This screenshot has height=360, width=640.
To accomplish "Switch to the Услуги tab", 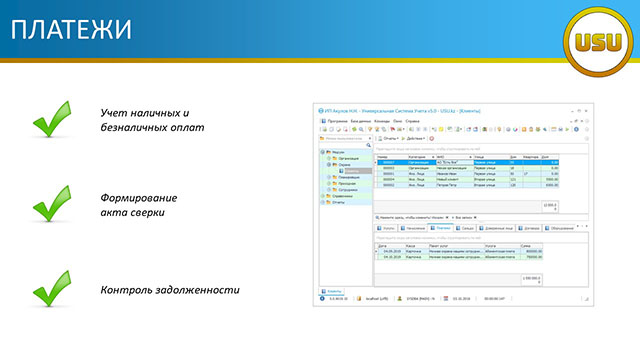I will point(386,228).
